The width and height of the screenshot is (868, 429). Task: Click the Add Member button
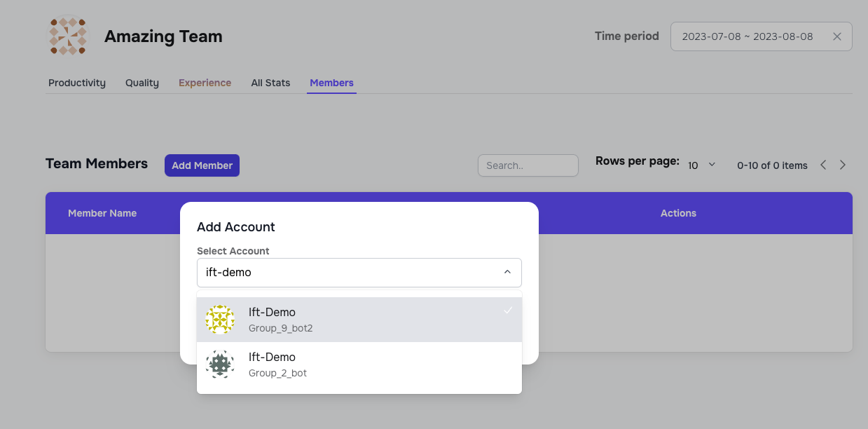(x=202, y=165)
